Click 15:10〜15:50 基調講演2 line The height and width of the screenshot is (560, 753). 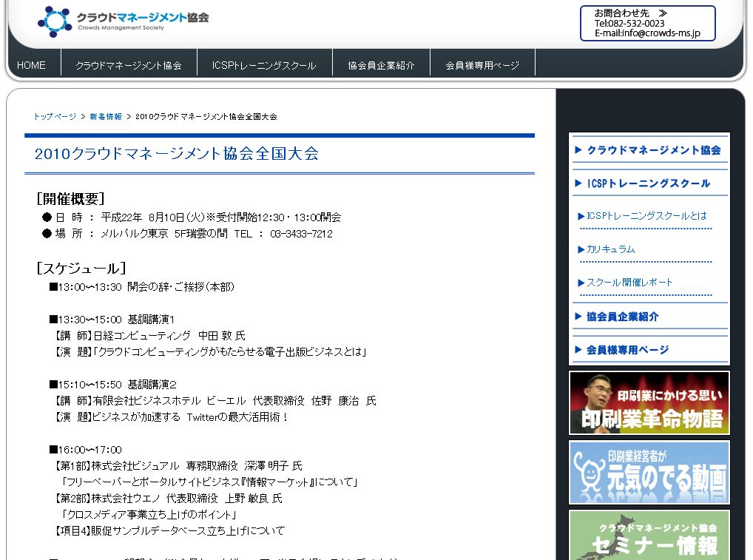click(x=113, y=385)
